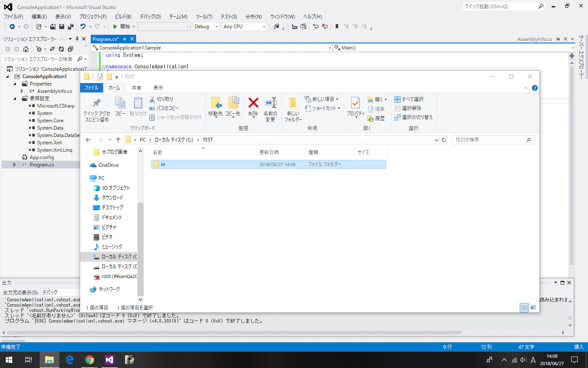This screenshot has width=588, height=368.
Task: Click the クイック起動 search field
Action: (504, 7)
